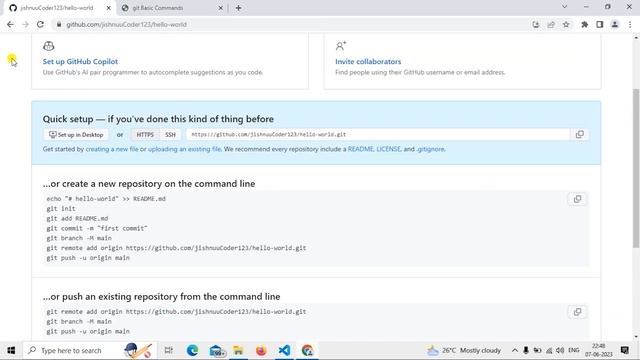This screenshot has height=360, width=640.
Task: Launch Firefox from the taskbar
Action: (x=261, y=350)
